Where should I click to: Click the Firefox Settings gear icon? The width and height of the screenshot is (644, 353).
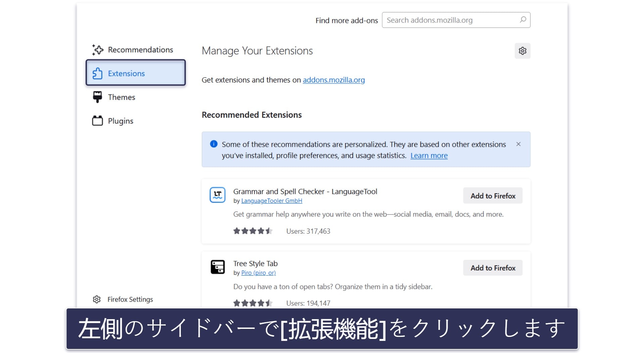click(x=97, y=299)
